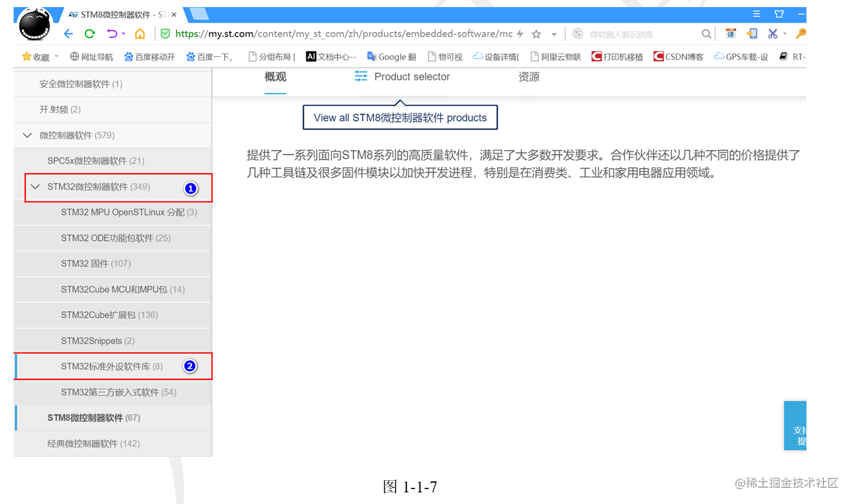The height and width of the screenshot is (504, 853).
Task: Switch to the 概观 tab
Action: 275,77
